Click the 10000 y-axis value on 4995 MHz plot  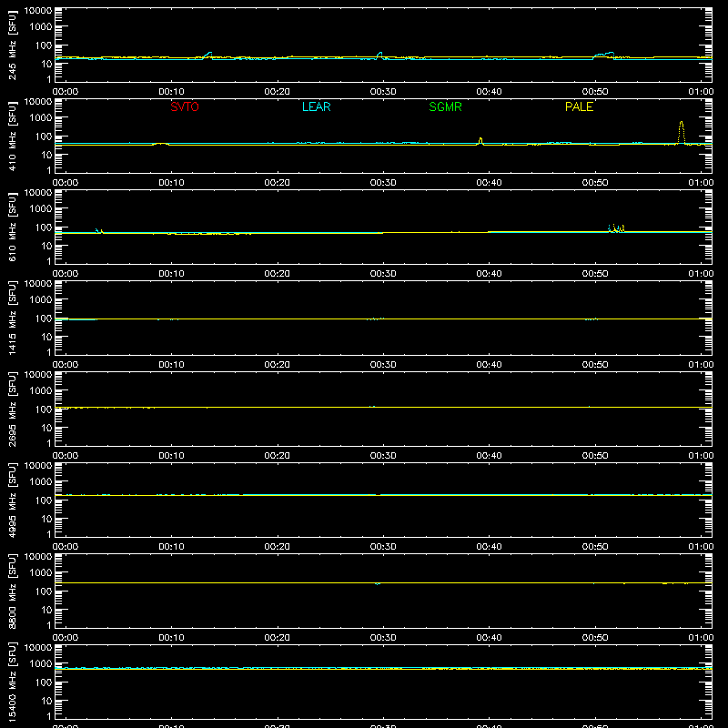pyautogui.click(x=38, y=466)
